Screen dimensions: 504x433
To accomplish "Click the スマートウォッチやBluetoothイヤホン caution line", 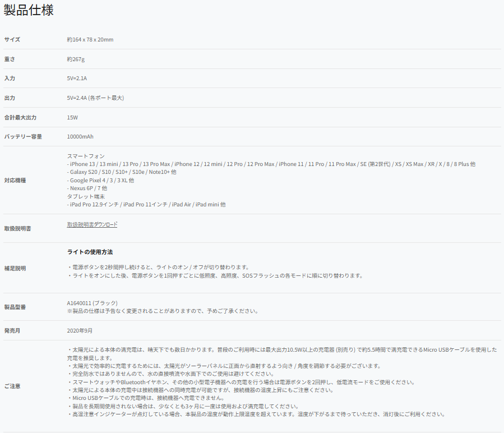I will 241,382.
